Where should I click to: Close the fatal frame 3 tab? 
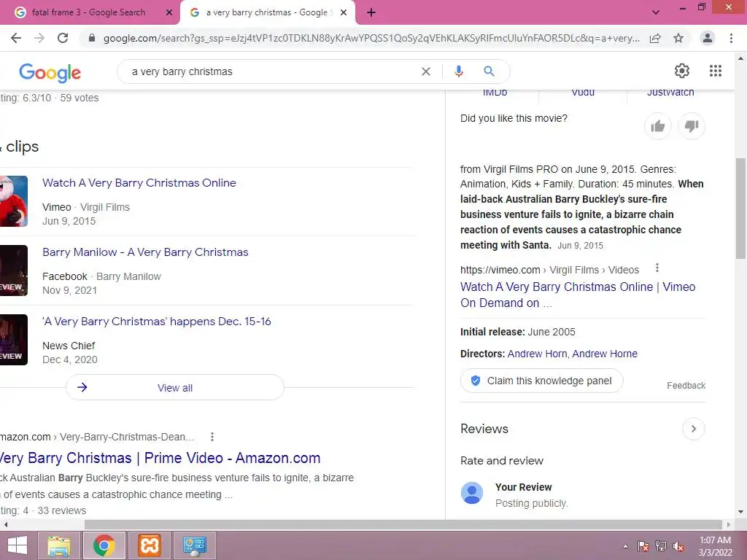pyautogui.click(x=169, y=12)
